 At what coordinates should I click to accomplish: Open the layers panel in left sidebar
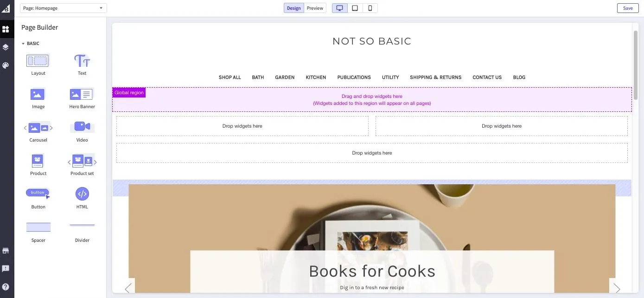pyautogui.click(x=6, y=47)
